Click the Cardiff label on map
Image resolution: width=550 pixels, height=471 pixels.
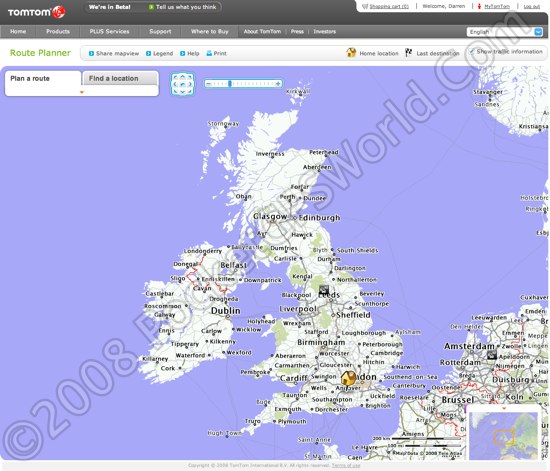(294, 378)
